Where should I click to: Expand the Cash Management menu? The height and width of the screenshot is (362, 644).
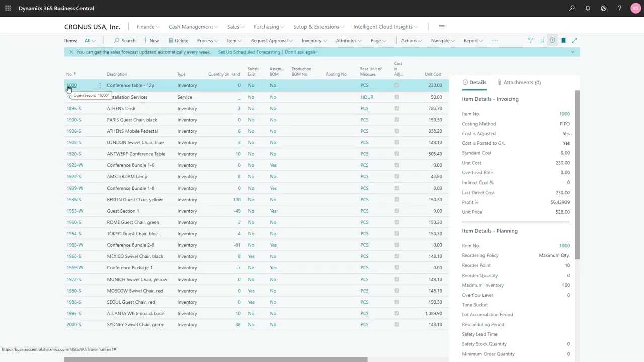[x=193, y=27]
